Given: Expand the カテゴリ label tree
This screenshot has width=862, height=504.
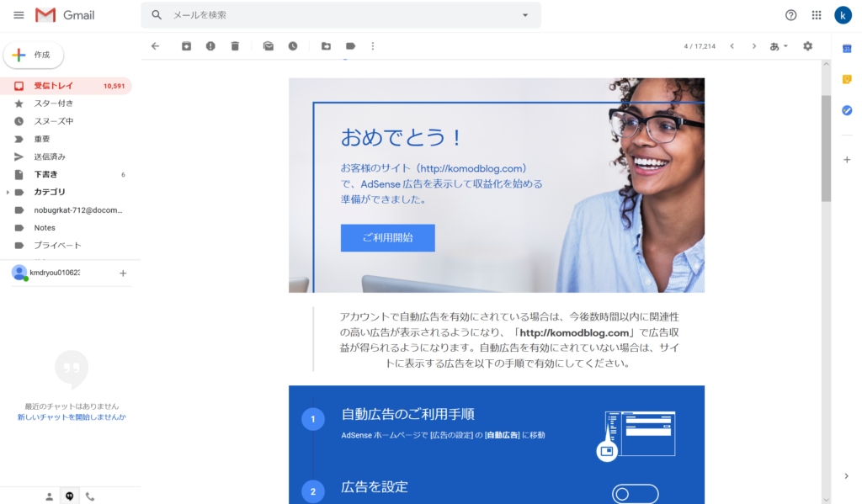Looking at the screenshot, I should click(x=8, y=193).
